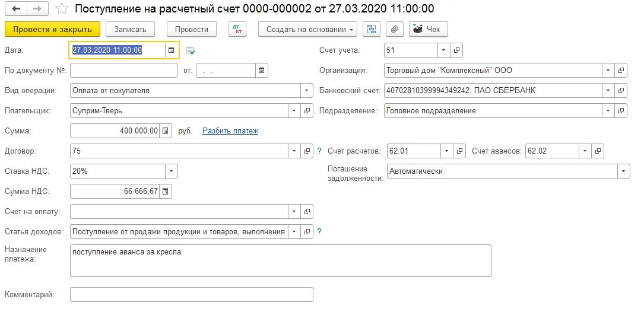
Task: Click the Счет на оплату input field
Action: (179, 212)
